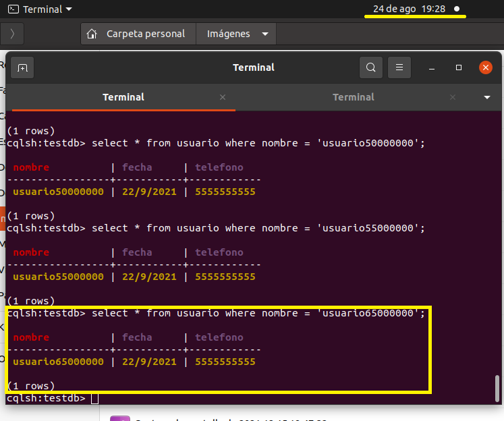Switch to the first Terminal tab
504x421 pixels.
tap(123, 97)
